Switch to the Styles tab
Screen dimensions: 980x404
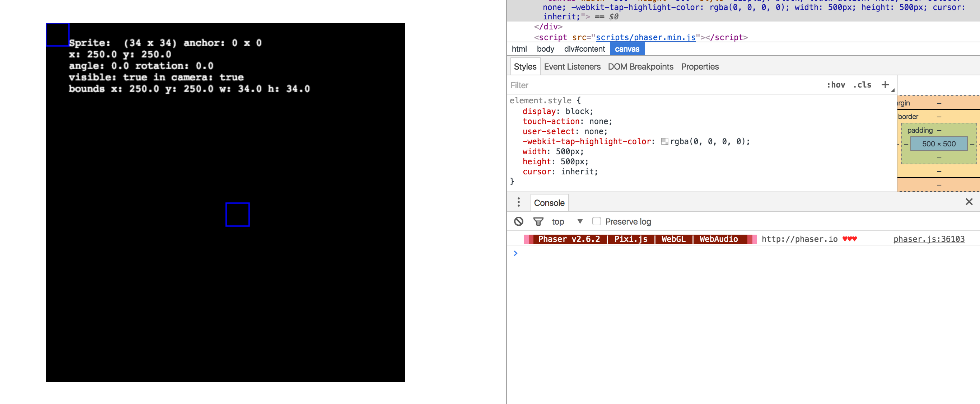(x=525, y=67)
